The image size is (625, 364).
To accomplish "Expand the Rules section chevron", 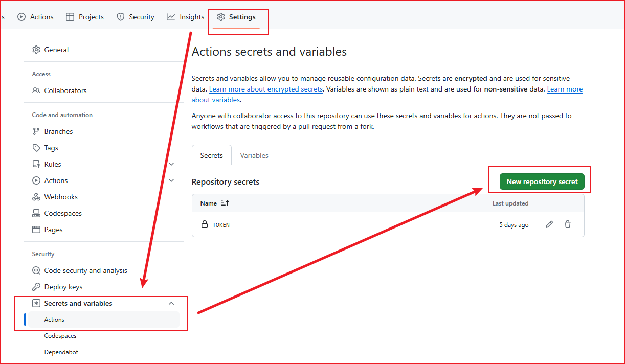I will (x=171, y=164).
